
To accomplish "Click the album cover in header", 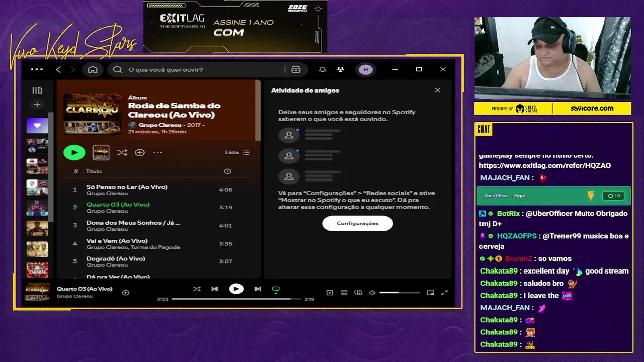I will pyautogui.click(x=93, y=113).
